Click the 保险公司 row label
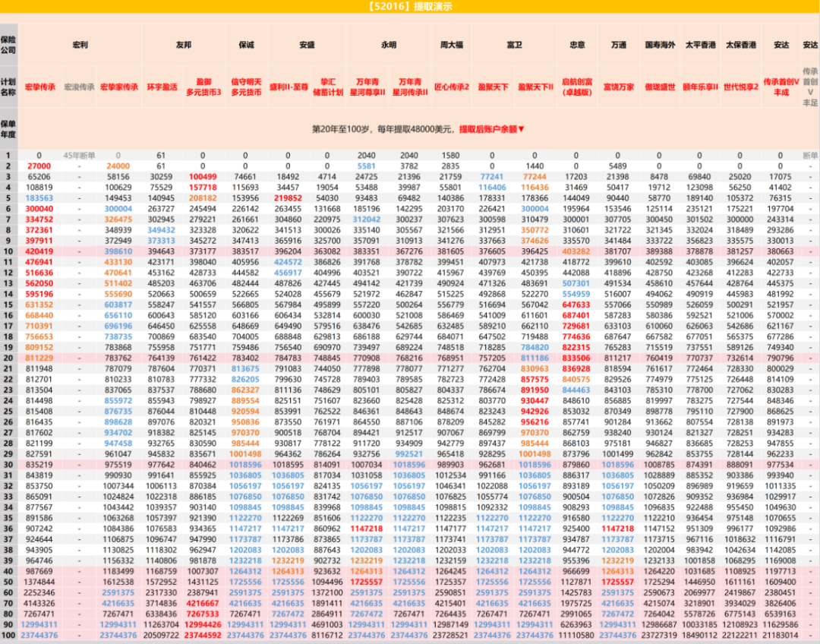The image size is (820, 644). point(8,44)
